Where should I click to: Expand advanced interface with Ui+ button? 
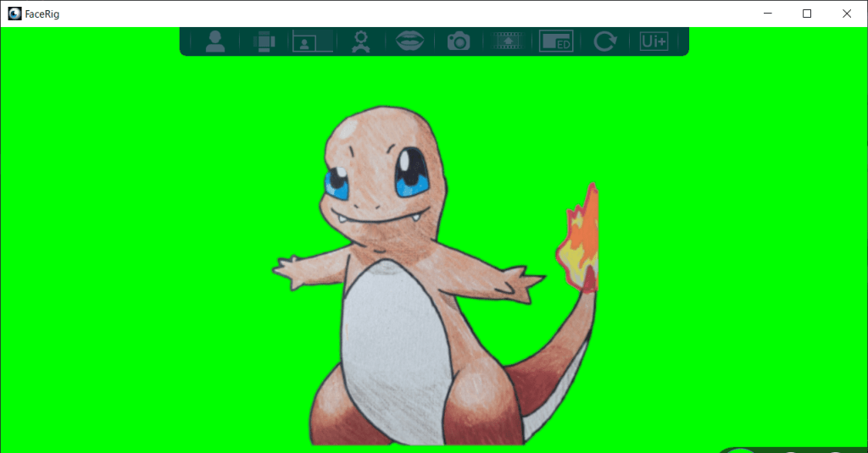(654, 41)
